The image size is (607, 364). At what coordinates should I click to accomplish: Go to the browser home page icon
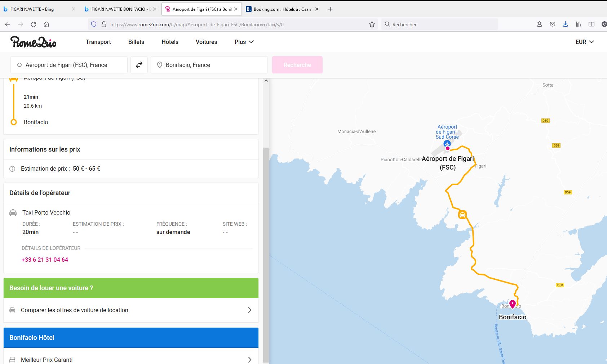46,24
